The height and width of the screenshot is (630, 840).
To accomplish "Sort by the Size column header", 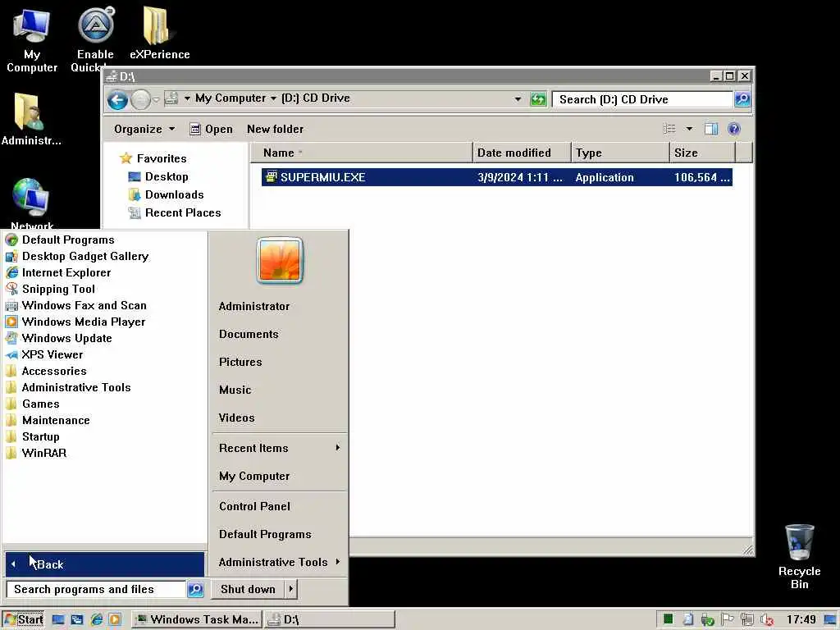I will (702, 153).
